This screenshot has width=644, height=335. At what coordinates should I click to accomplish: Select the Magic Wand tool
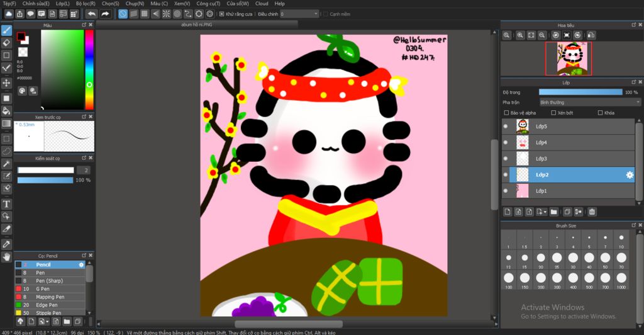(x=6, y=164)
